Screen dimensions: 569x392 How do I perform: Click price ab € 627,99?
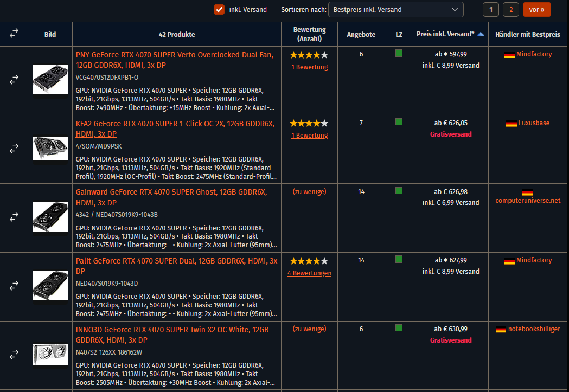click(x=451, y=260)
